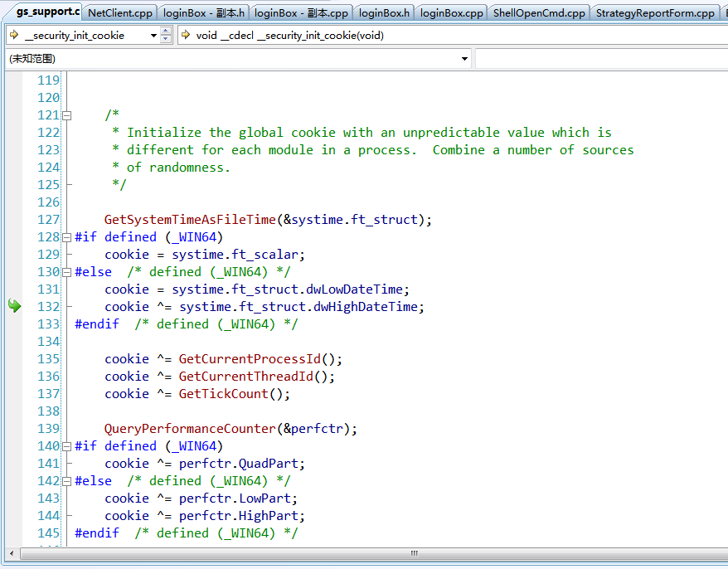Click the green current-statement arrow at line 132
The image size is (728, 569).
14,305
